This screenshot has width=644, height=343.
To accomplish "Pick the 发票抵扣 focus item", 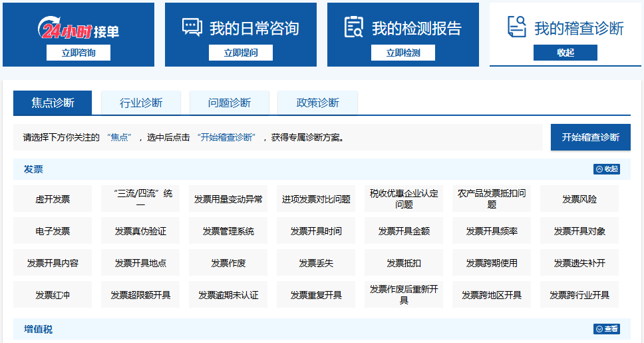I will 404,263.
